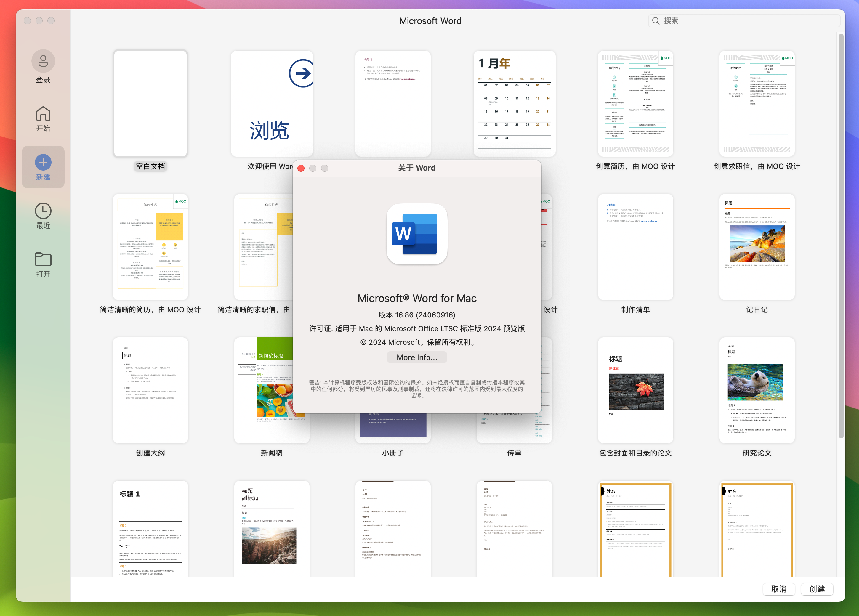The width and height of the screenshot is (859, 616).
Task: Choose the 欢迎使用 Word tour template
Action: pos(272,104)
